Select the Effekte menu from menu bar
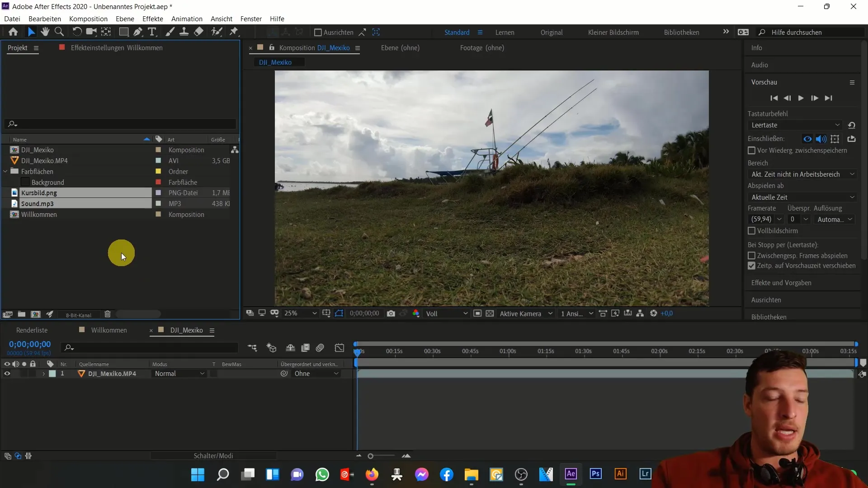This screenshot has width=868, height=488. [x=153, y=19]
